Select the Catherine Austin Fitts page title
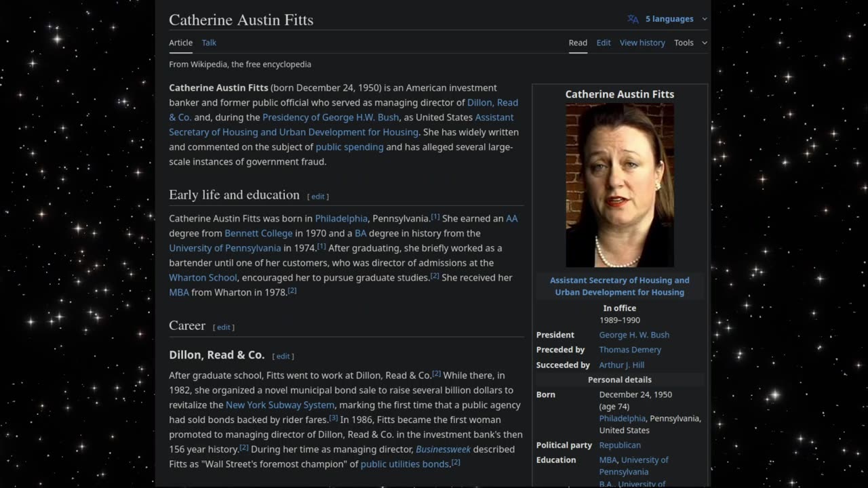868x488 pixels. (x=241, y=20)
